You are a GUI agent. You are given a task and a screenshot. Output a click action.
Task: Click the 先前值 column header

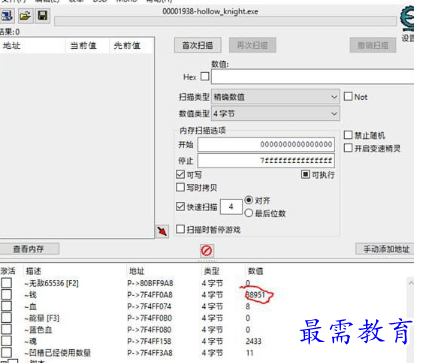(127, 46)
